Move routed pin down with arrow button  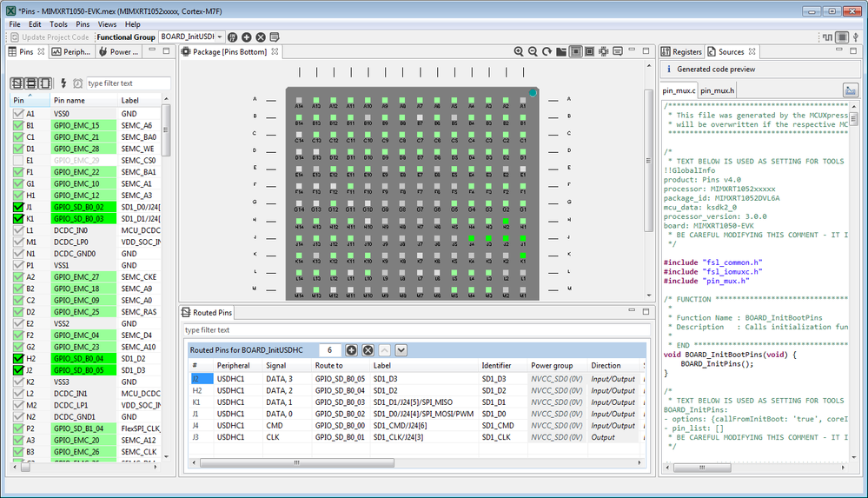pos(401,350)
